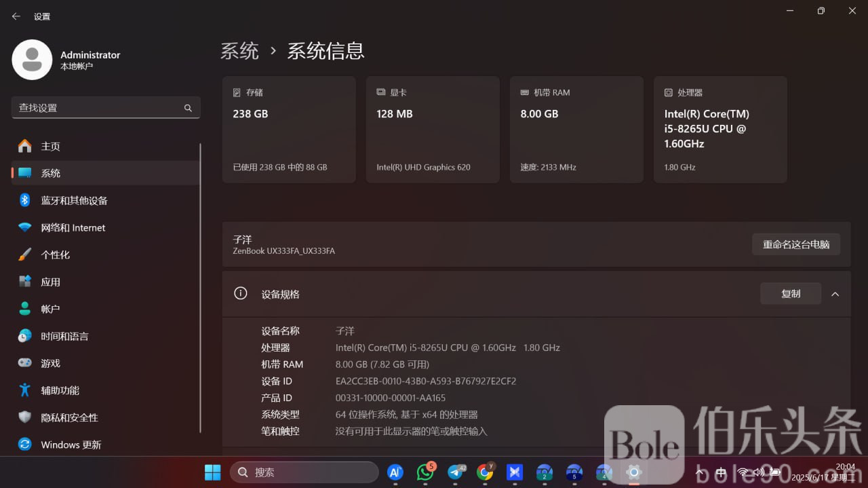The width and height of the screenshot is (868, 488).
Task: Open 辅助功能 accessibility settings
Action: pyautogui.click(x=60, y=390)
